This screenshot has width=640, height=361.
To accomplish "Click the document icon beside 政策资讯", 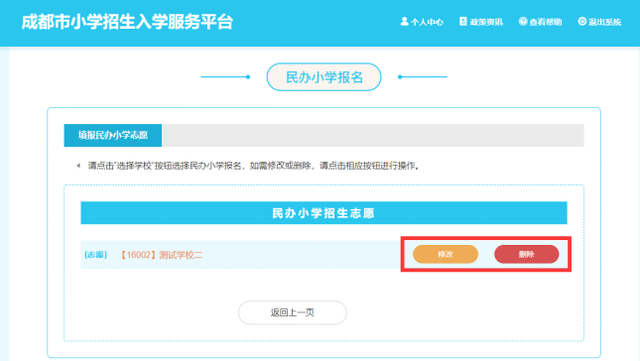I will (x=463, y=22).
